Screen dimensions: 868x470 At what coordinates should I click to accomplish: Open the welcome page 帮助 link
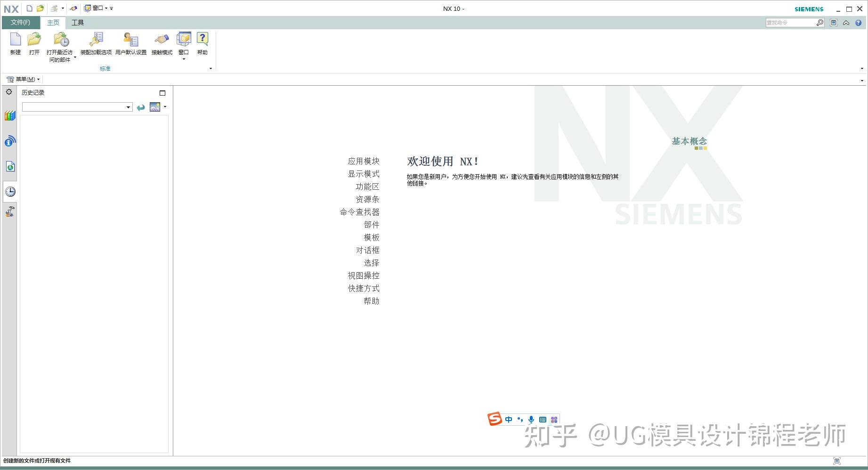point(372,301)
